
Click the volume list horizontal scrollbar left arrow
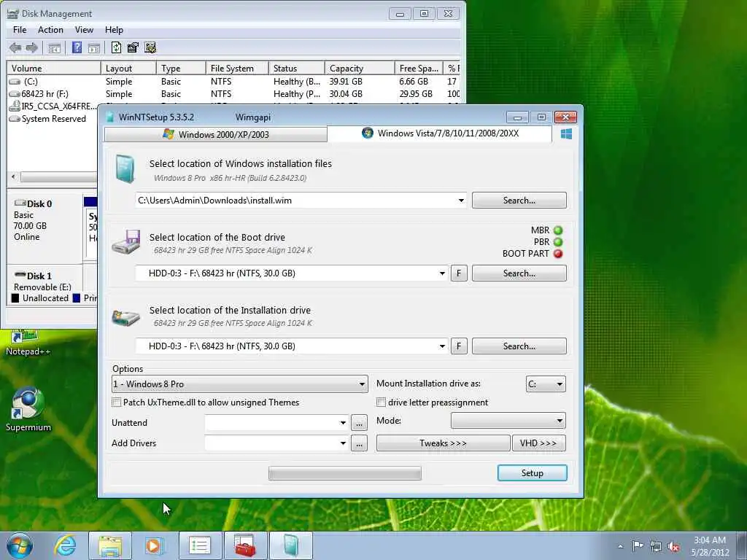coord(13,177)
